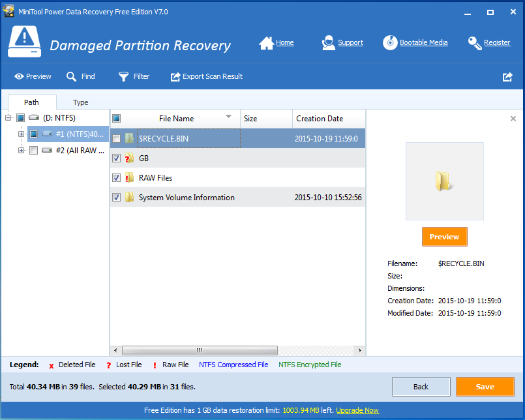This screenshot has width=525, height=420.
Task: Collapse the (D: NTFS) tree node
Action: click(8, 117)
